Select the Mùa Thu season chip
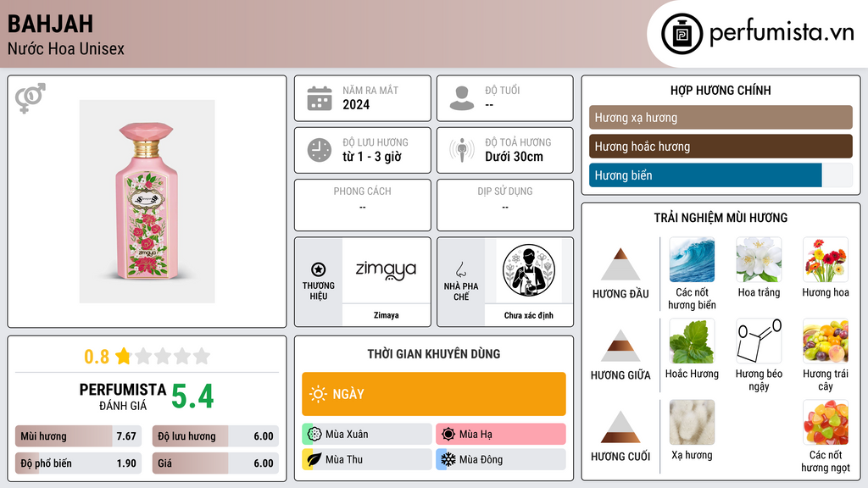The width and height of the screenshot is (868, 488). tap(367, 459)
